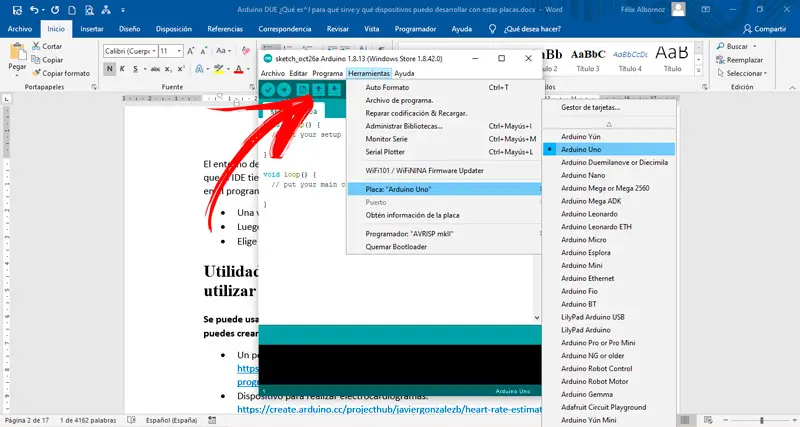
Task: Click the Compartir share button
Action: pos(764,29)
